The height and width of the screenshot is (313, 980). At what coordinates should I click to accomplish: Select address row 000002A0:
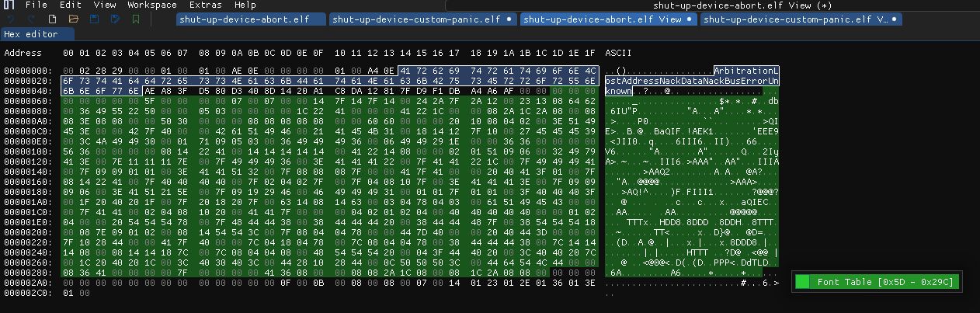pyautogui.click(x=30, y=282)
